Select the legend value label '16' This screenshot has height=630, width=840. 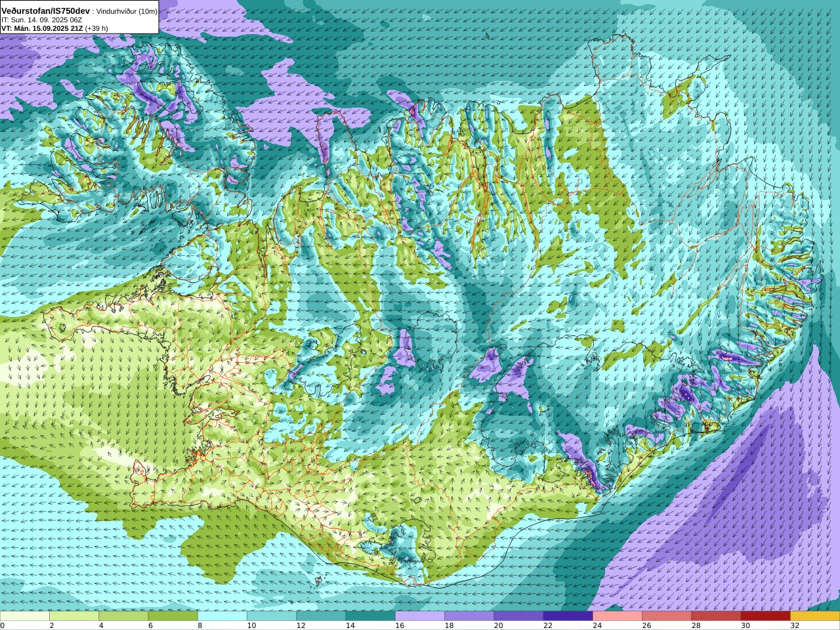(x=400, y=625)
